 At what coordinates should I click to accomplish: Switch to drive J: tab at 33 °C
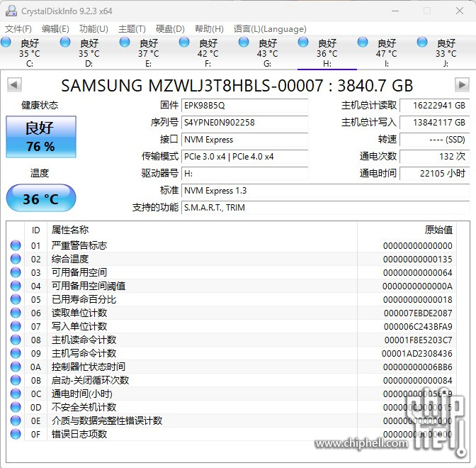click(x=446, y=53)
